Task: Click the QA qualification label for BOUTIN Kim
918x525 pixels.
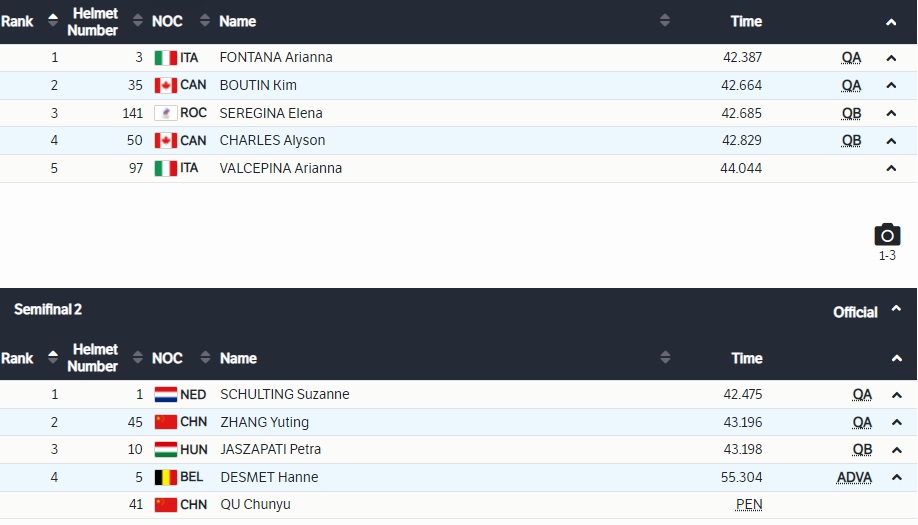Action: [851, 86]
